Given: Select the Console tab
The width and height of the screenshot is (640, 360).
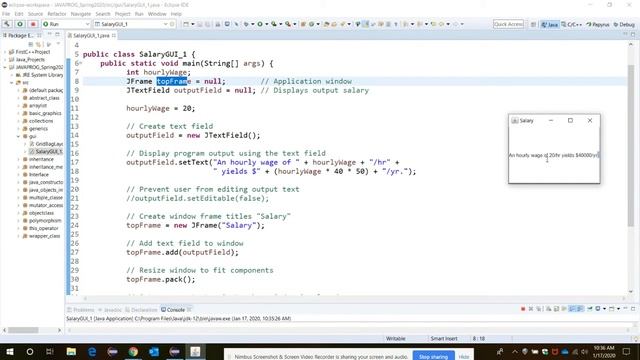Looking at the screenshot, I should pyautogui.click(x=176, y=310).
